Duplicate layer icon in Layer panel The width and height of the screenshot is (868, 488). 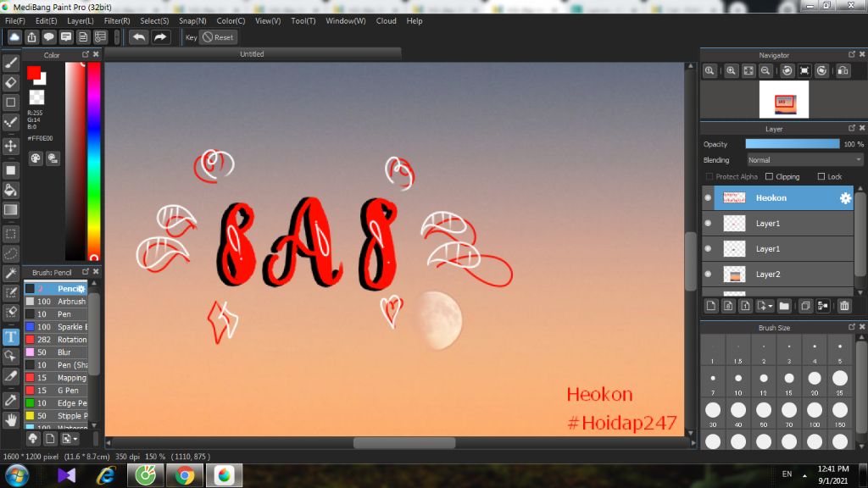click(805, 306)
